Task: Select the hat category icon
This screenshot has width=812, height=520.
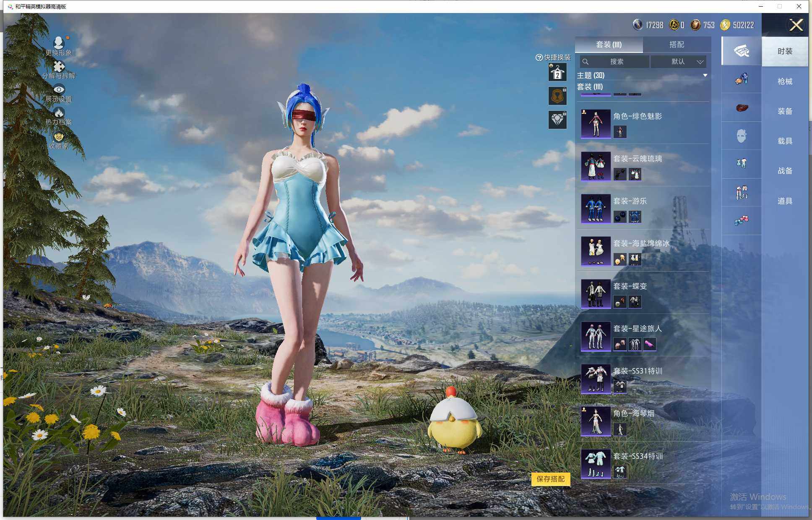Action: (x=741, y=107)
